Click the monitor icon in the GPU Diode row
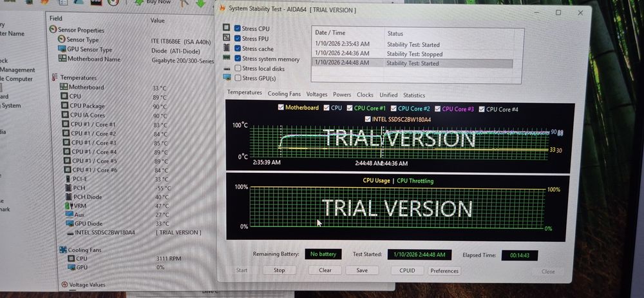This screenshot has width=644, height=298. (x=70, y=223)
